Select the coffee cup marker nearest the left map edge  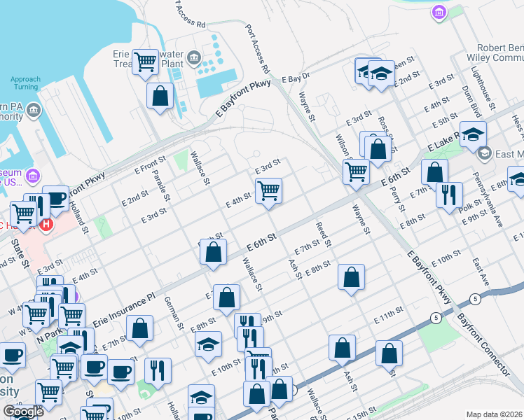[13, 356]
